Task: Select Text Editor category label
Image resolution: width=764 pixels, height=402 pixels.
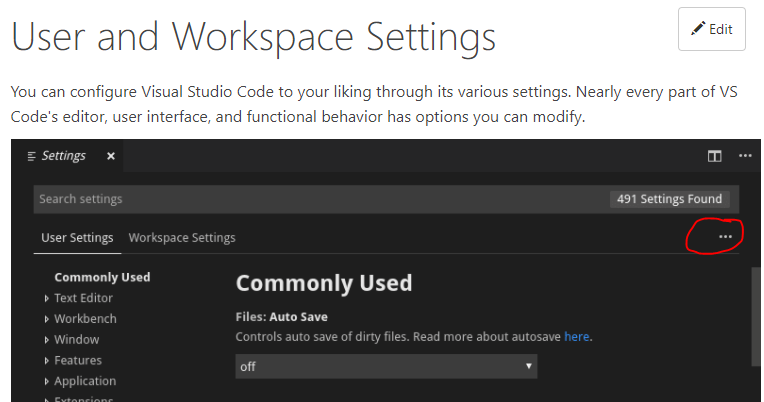Action: pos(83,298)
